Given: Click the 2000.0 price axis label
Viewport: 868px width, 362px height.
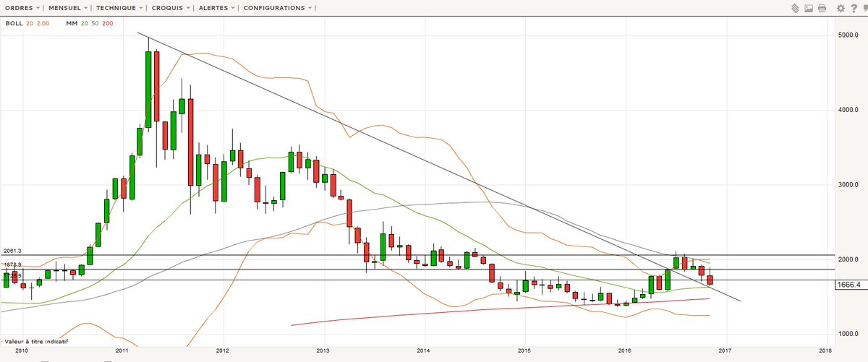Looking at the screenshot, I should pyautogui.click(x=848, y=259).
